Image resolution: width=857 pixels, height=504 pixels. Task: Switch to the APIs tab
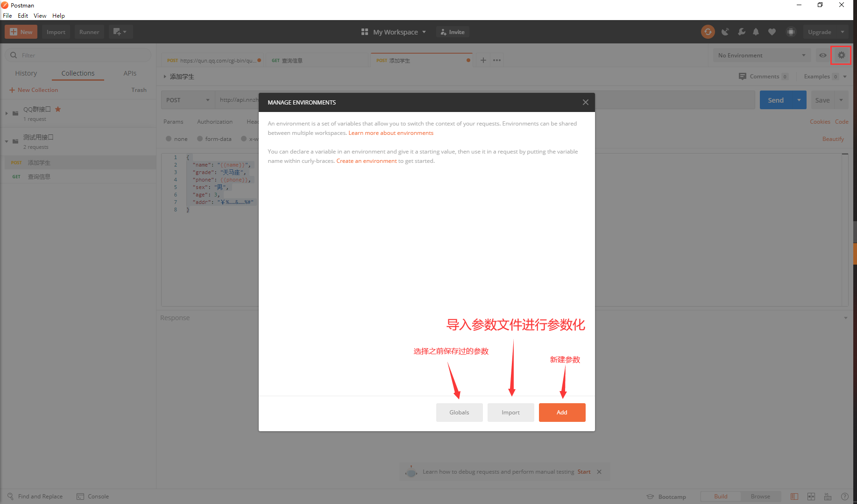[x=130, y=73]
